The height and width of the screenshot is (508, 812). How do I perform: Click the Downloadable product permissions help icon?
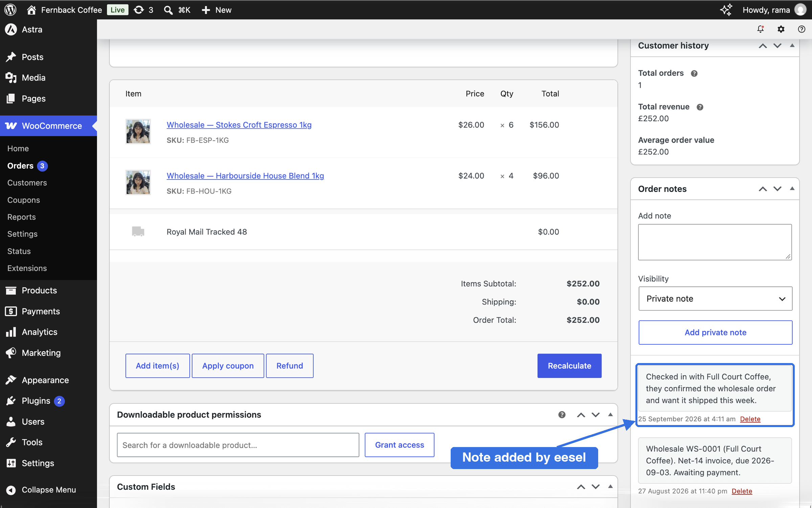[x=562, y=415]
